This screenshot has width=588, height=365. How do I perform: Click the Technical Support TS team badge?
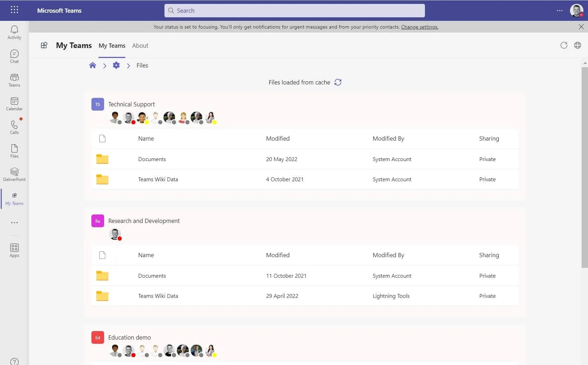click(98, 104)
